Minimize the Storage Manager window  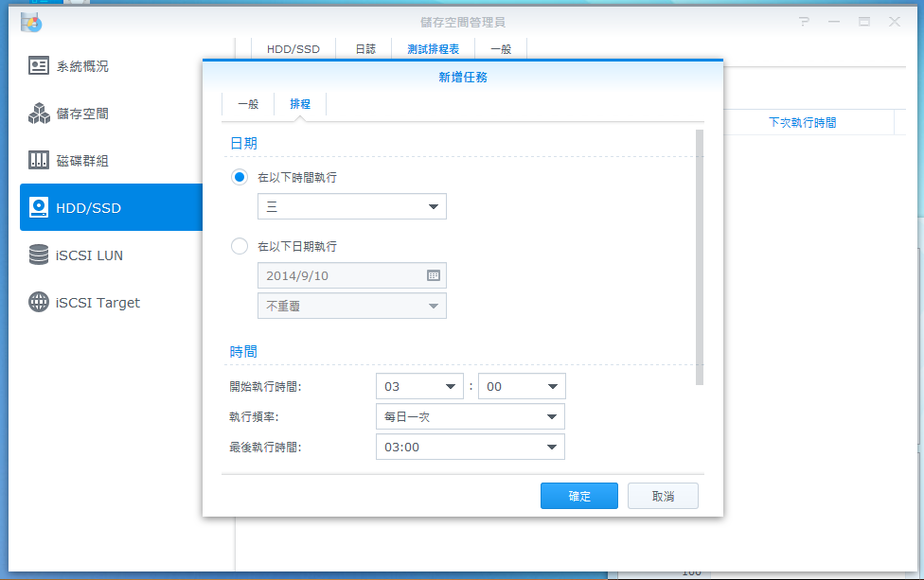834,22
